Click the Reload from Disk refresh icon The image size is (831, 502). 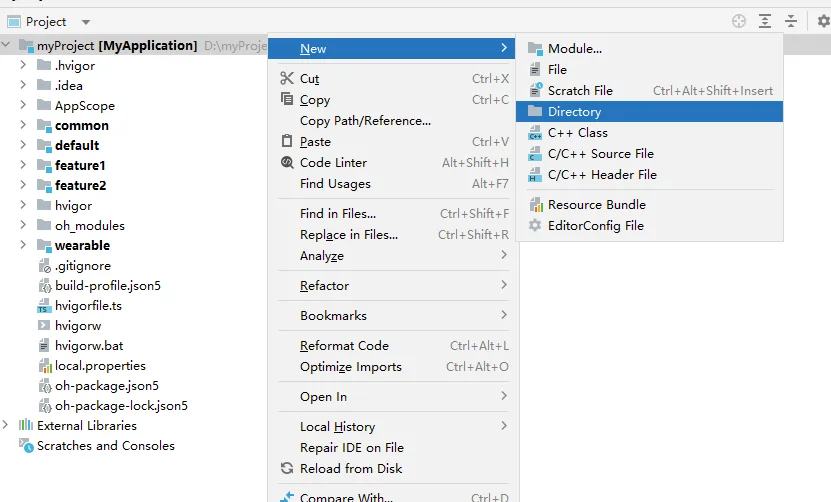coord(287,469)
